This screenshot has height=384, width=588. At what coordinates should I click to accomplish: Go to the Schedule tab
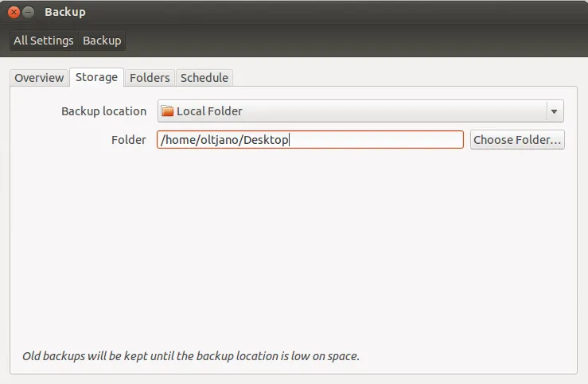(204, 78)
